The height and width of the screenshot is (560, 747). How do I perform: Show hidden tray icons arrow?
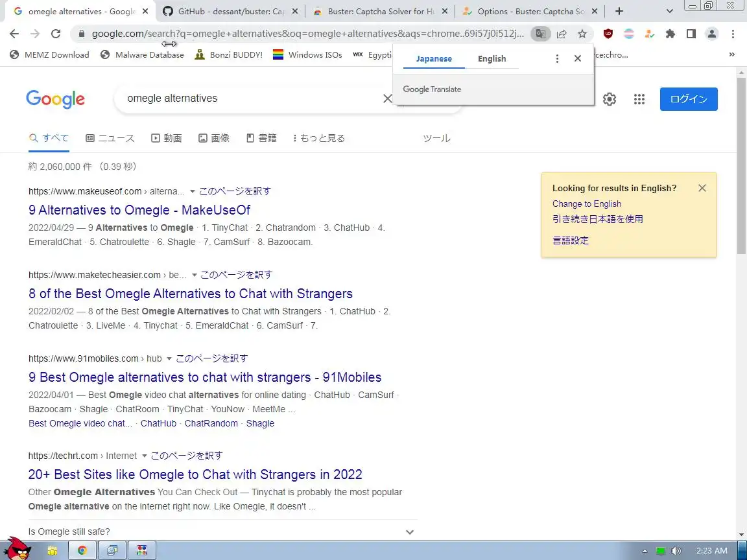tap(645, 551)
